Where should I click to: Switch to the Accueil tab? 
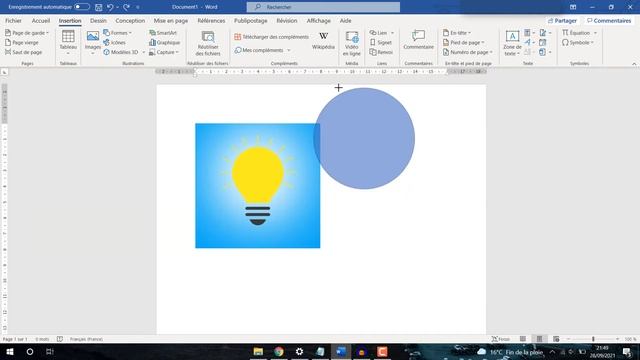(x=41, y=20)
